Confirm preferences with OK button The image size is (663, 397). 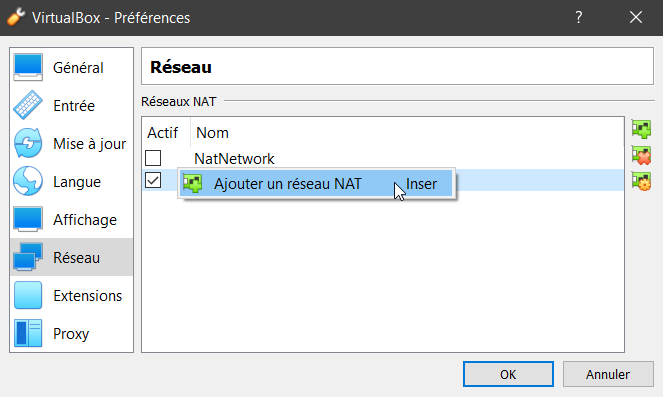[508, 374]
